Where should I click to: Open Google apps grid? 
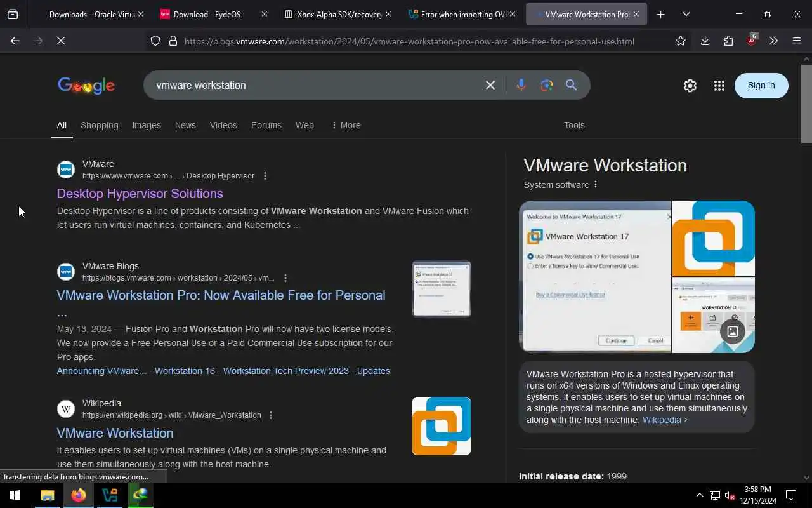pyautogui.click(x=719, y=86)
